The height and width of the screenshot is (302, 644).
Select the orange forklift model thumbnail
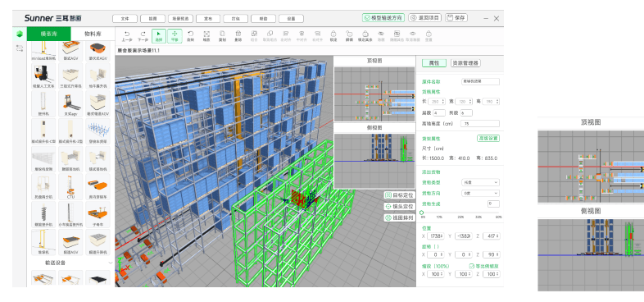(x=43, y=76)
